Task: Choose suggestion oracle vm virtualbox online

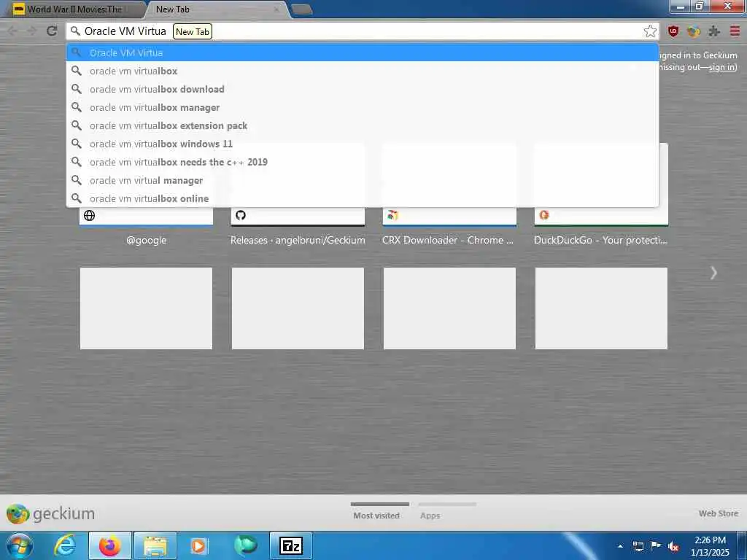Action: pos(363,198)
